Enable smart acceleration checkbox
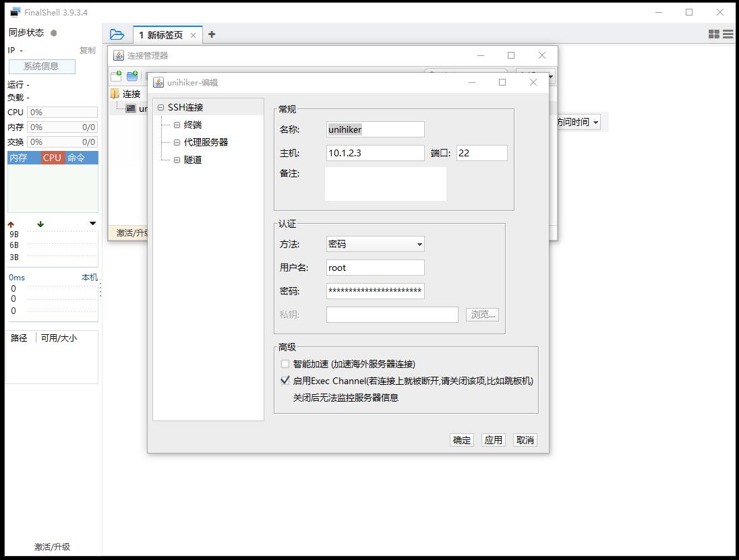 (x=285, y=364)
